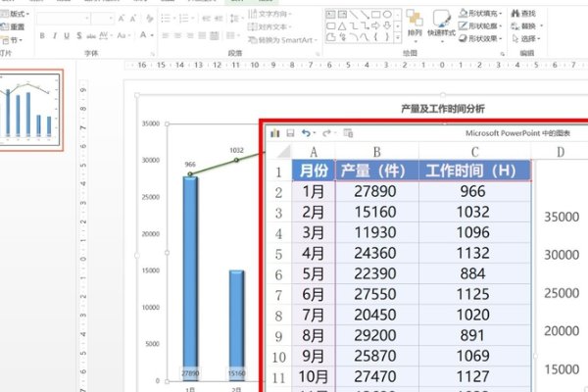Select the arrow line shape
588x392 pixels.
click(365, 15)
